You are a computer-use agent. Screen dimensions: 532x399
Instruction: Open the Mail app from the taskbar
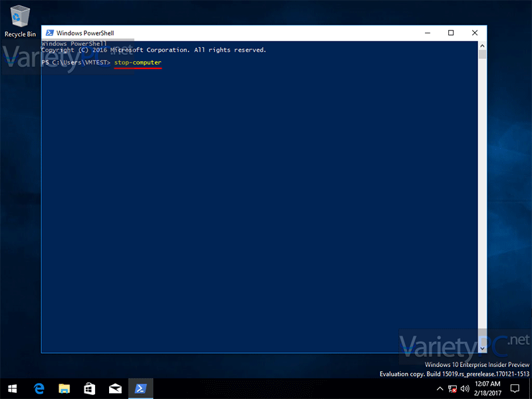[115, 388]
